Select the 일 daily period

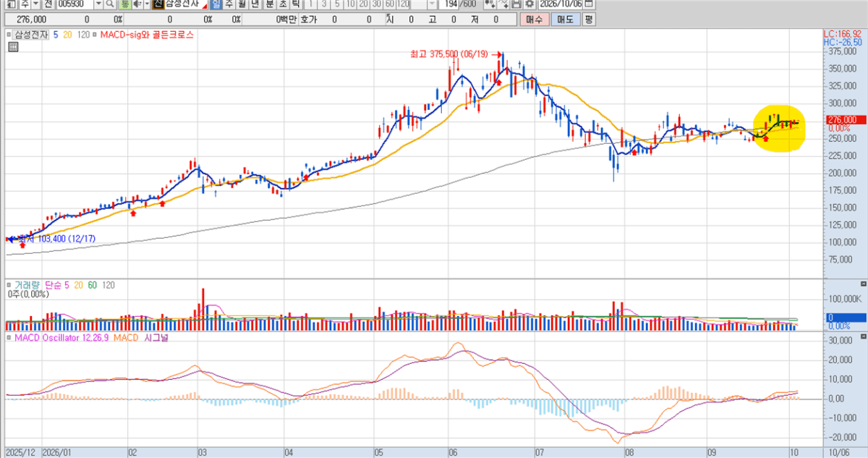click(216, 4)
